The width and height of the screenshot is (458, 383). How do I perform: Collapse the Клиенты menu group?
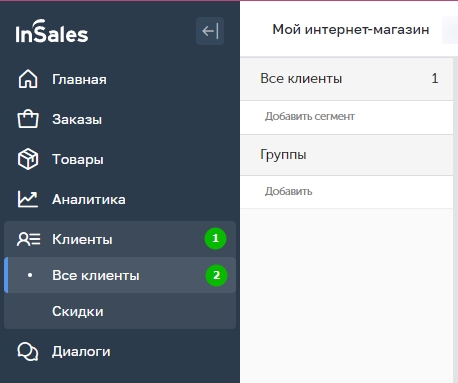pyautogui.click(x=120, y=239)
